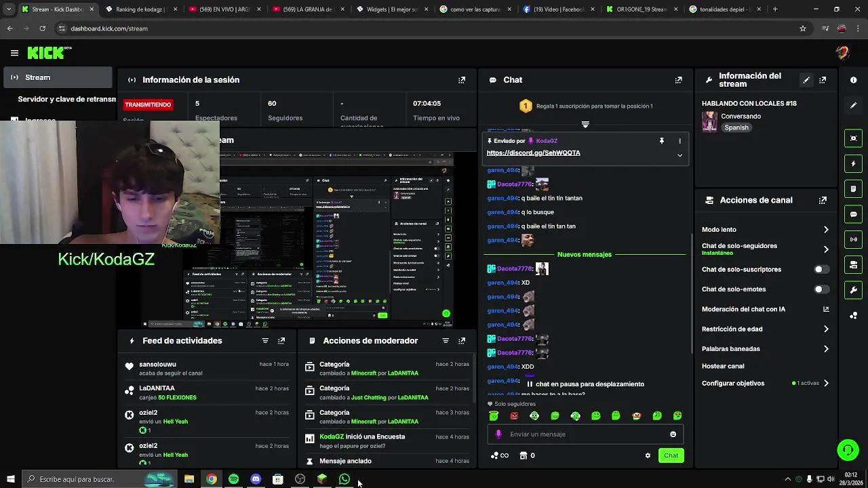Click the Spanish language tag
The width and height of the screenshot is (868, 488).
point(736,127)
